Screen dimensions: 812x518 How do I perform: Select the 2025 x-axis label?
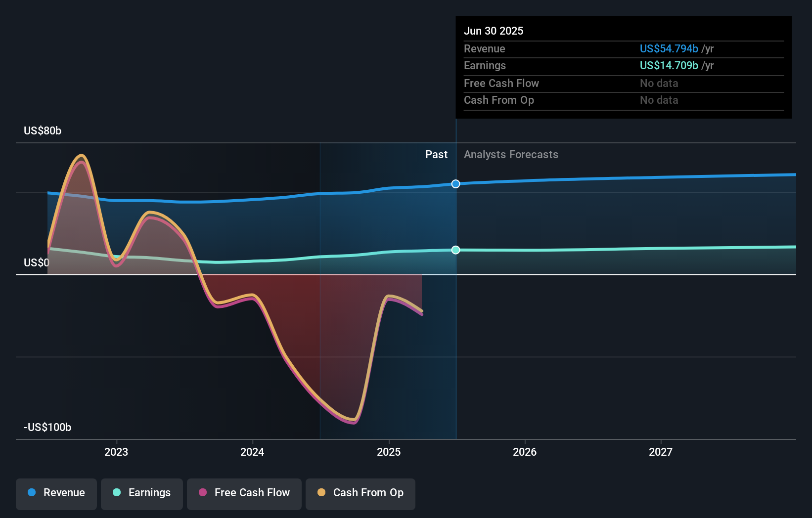coord(389,452)
